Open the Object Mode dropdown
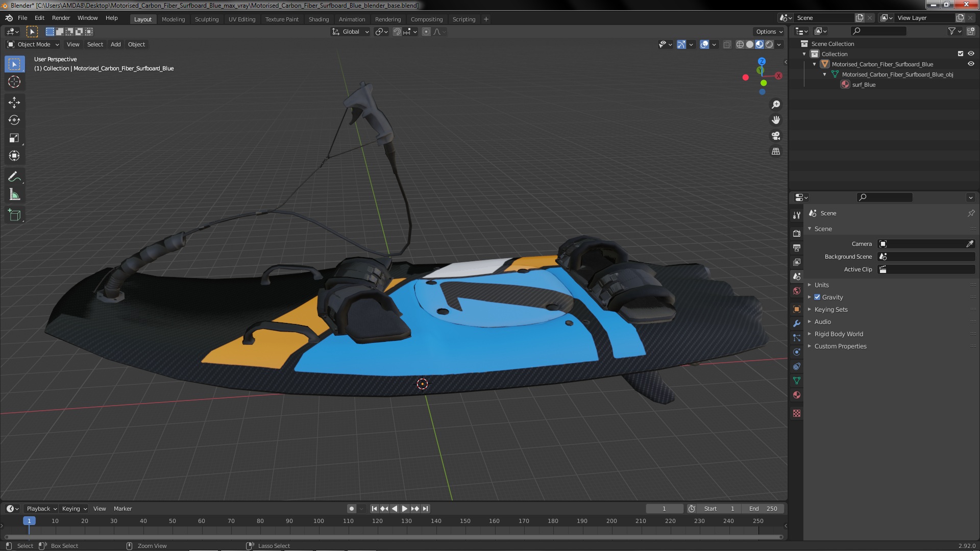 [34, 44]
